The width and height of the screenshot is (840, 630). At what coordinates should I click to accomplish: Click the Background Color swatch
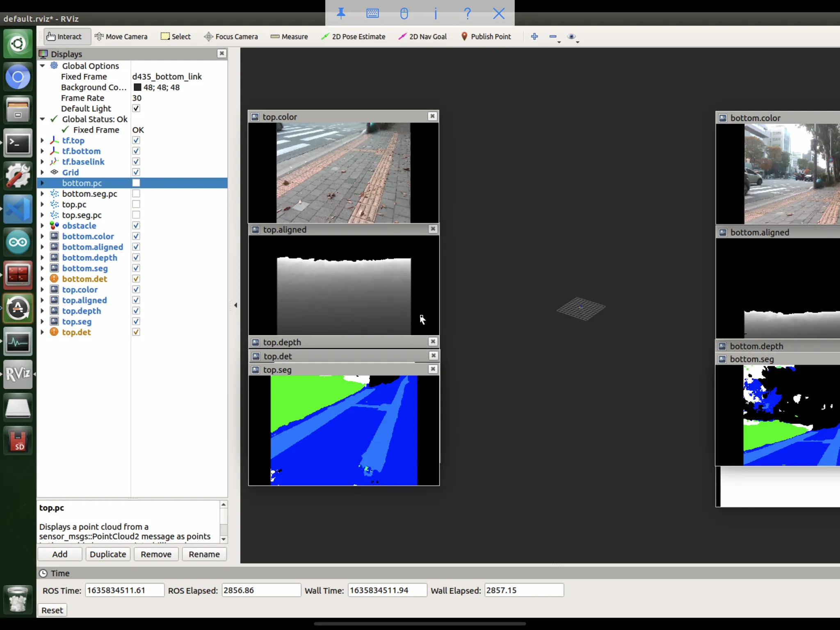tap(137, 87)
